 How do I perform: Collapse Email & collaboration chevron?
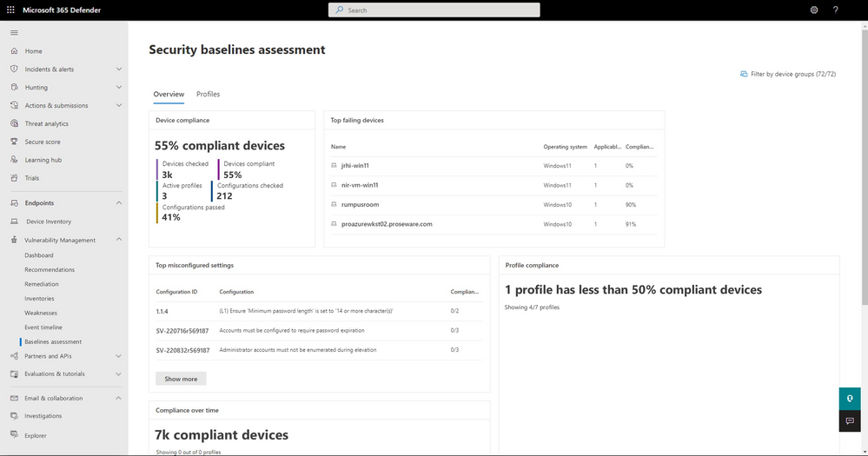(x=118, y=398)
